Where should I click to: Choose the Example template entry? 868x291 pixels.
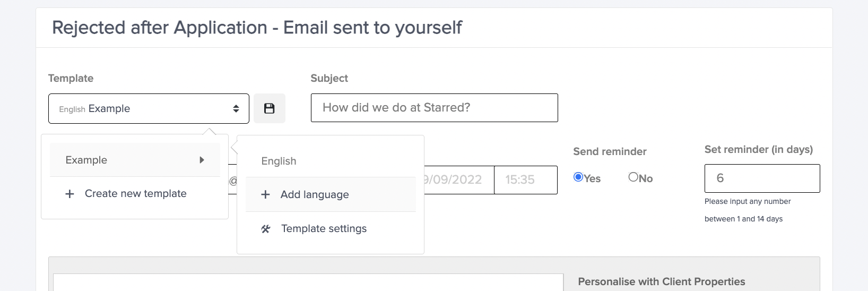click(x=86, y=160)
